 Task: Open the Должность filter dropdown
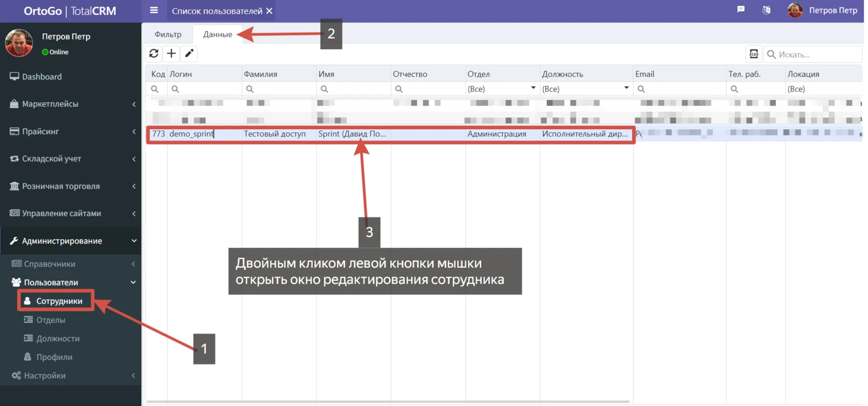point(626,88)
